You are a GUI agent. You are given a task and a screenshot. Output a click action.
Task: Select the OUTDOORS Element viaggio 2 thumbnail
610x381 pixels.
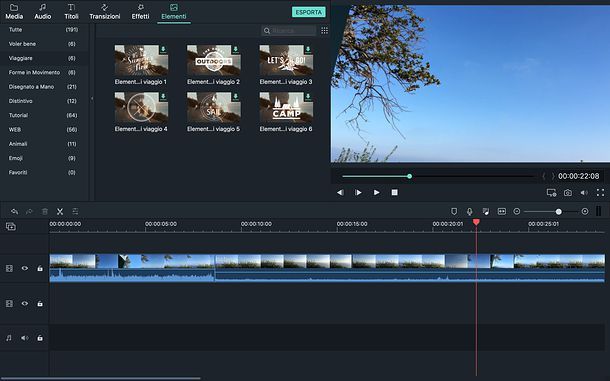214,60
